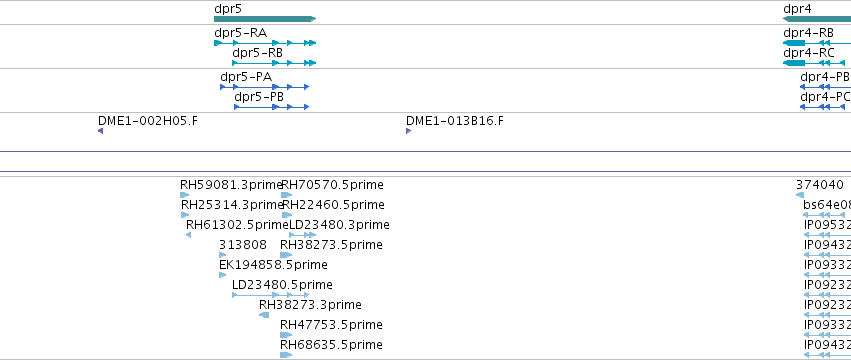The image size is (851, 360).
Task: Click the RH25314.3prime label
Action: pyautogui.click(x=232, y=205)
